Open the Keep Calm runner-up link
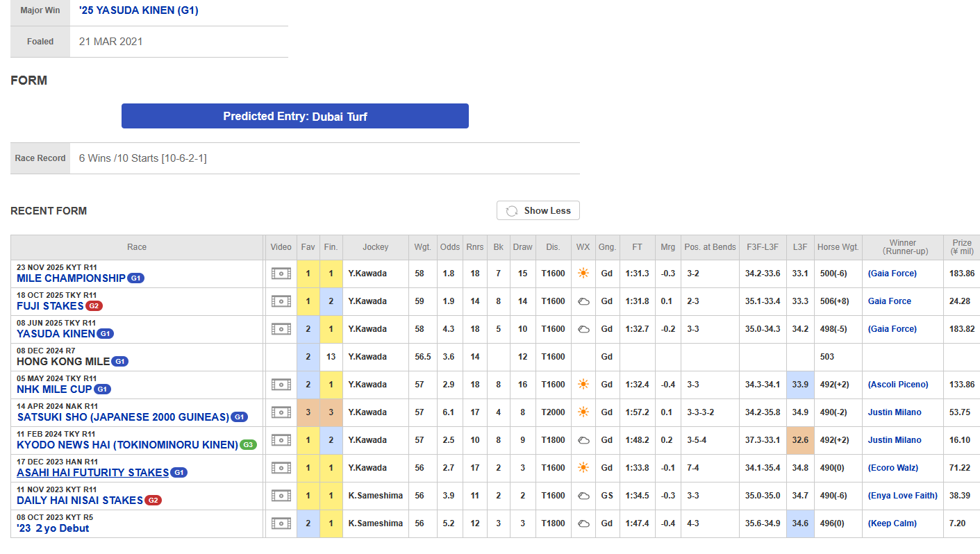The height and width of the screenshot is (554, 980). (892, 523)
